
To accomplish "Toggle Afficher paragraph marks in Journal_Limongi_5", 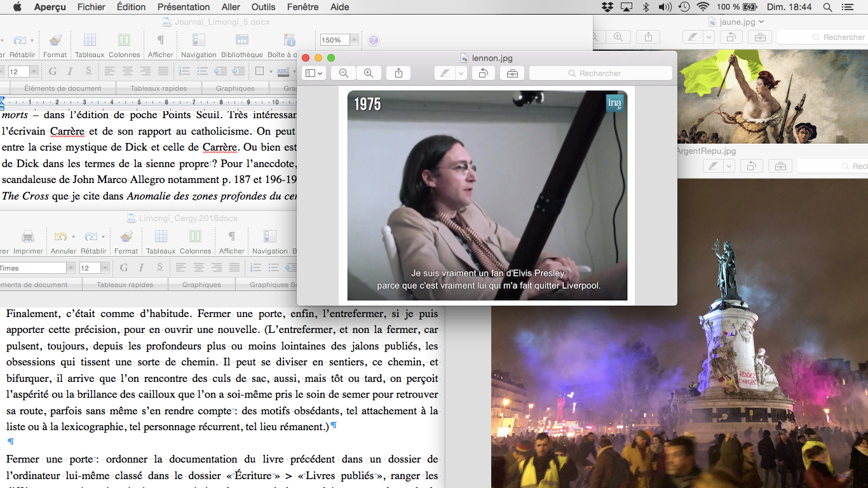I will (161, 40).
